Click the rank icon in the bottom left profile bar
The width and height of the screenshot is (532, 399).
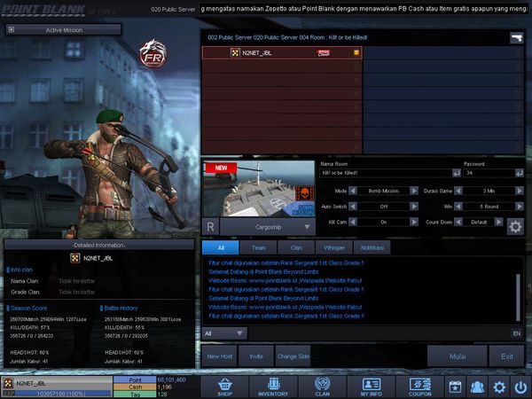(x=9, y=383)
